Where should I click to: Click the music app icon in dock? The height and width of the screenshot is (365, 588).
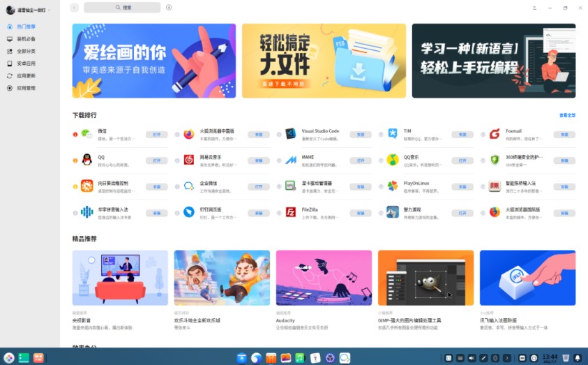coord(300,358)
